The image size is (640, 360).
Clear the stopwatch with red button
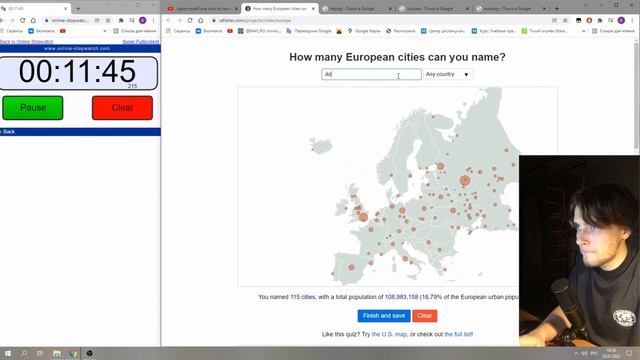[122, 108]
